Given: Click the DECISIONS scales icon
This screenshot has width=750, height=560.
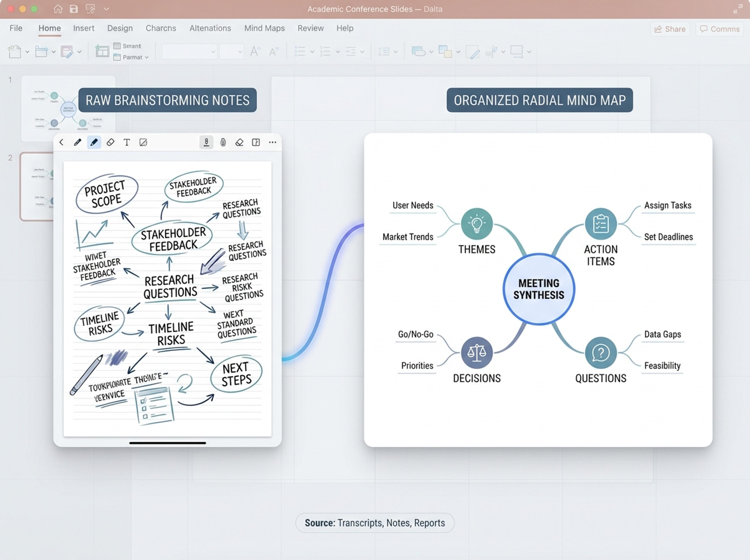Looking at the screenshot, I should (x=477, y=353).
